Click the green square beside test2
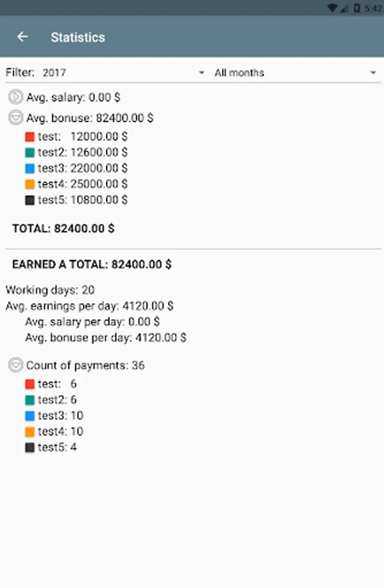Image resolution: width=384 pixels, height=588 pixels. (x=29, y=152)
